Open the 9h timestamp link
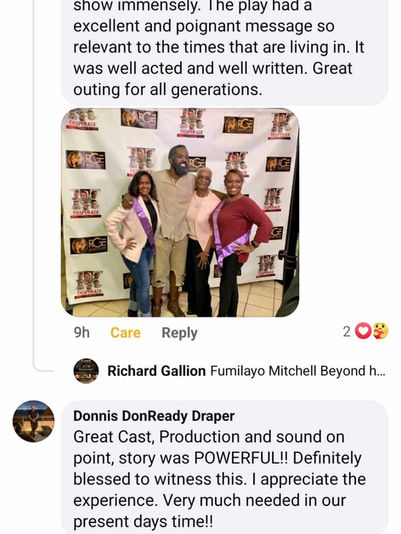Screen dimensions: 401x534 pos(81,332)
